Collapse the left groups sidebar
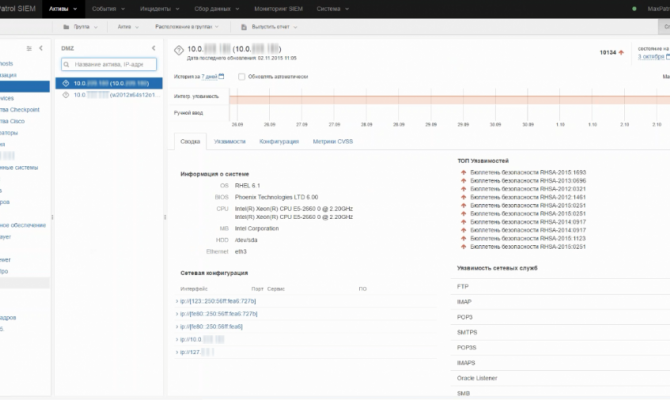The height and width of the screenshot is (400, 670). tap(41, 48)
